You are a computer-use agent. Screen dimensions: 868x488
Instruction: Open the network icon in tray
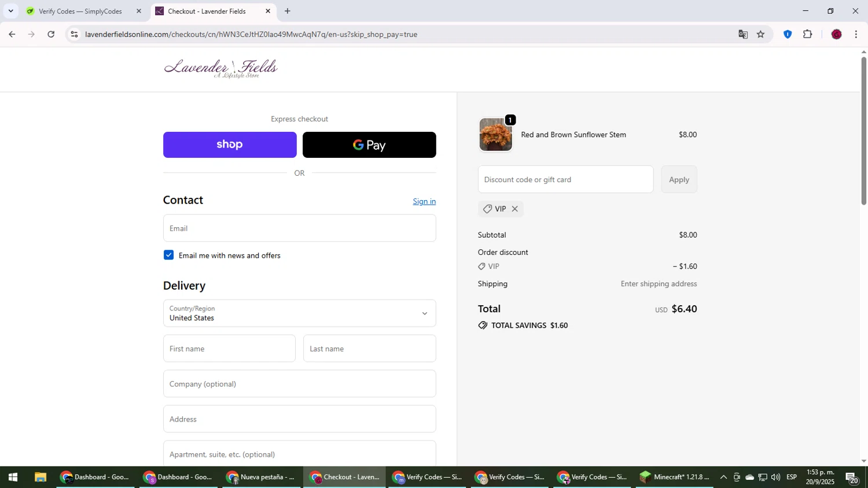763,477
